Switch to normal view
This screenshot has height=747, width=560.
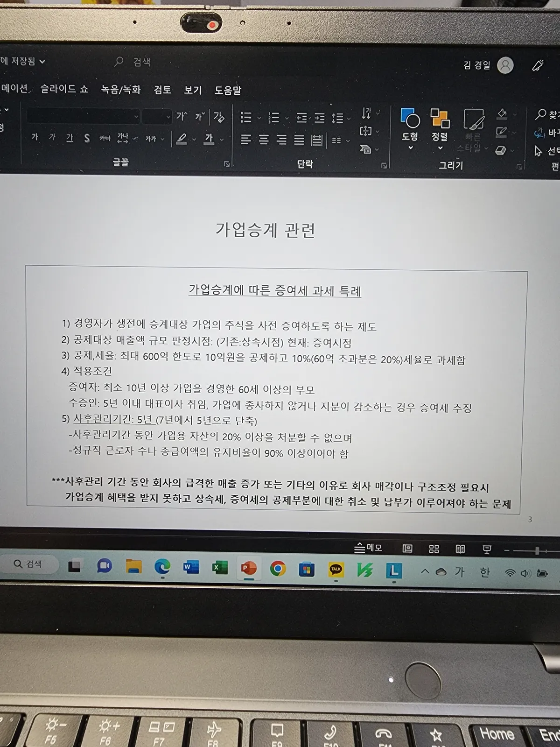point(407,549)
